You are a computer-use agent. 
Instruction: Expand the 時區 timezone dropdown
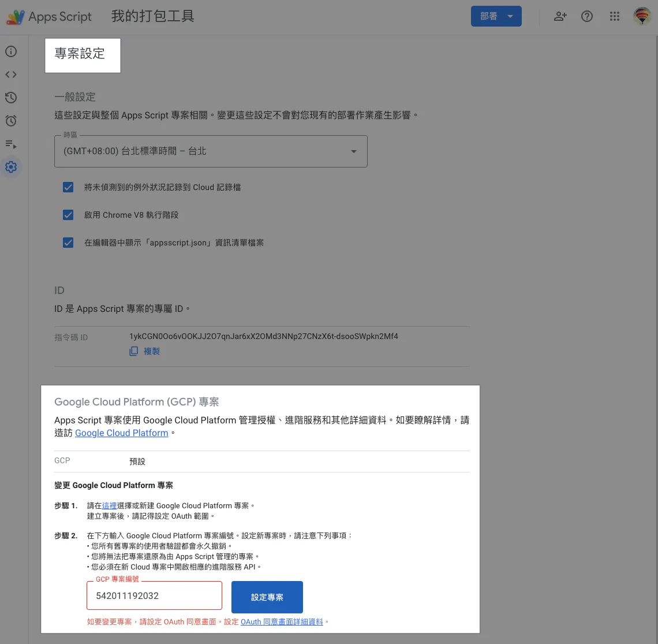pyautogui.click(x=211, y=151)
